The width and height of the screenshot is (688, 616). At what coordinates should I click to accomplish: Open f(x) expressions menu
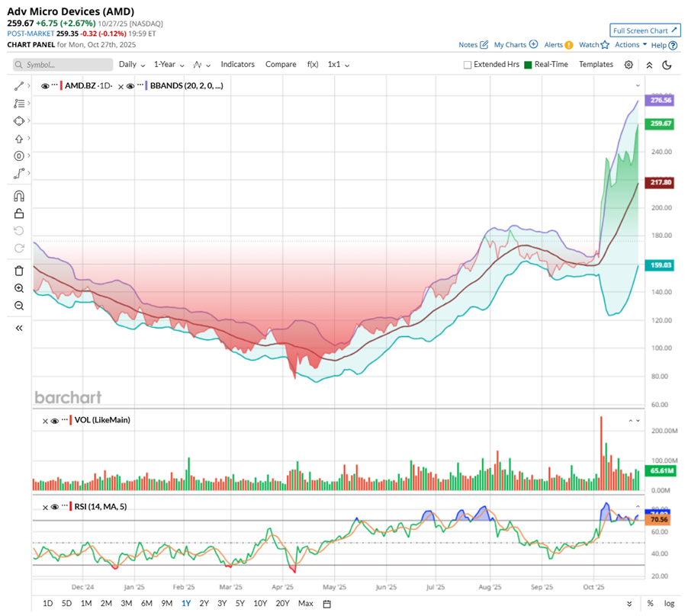313,65
